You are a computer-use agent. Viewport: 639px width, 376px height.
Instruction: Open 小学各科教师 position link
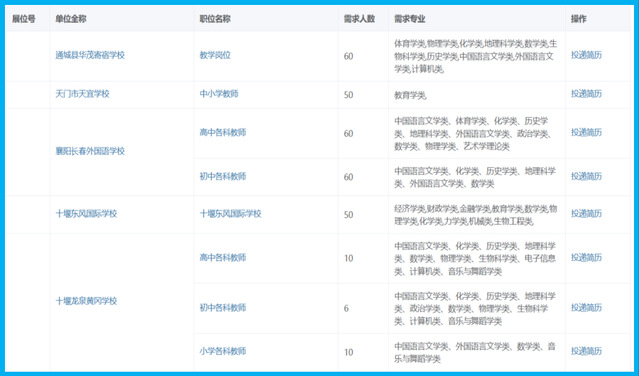click(223, 351)
